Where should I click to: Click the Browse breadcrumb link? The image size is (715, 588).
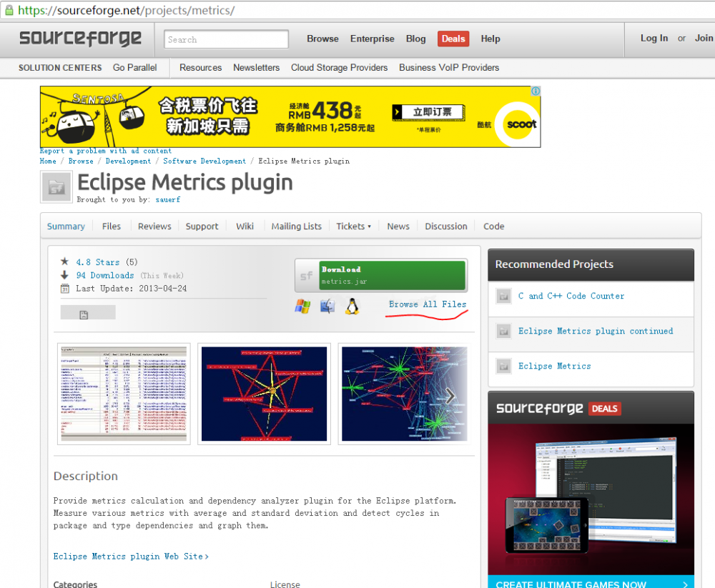(81, 161)
